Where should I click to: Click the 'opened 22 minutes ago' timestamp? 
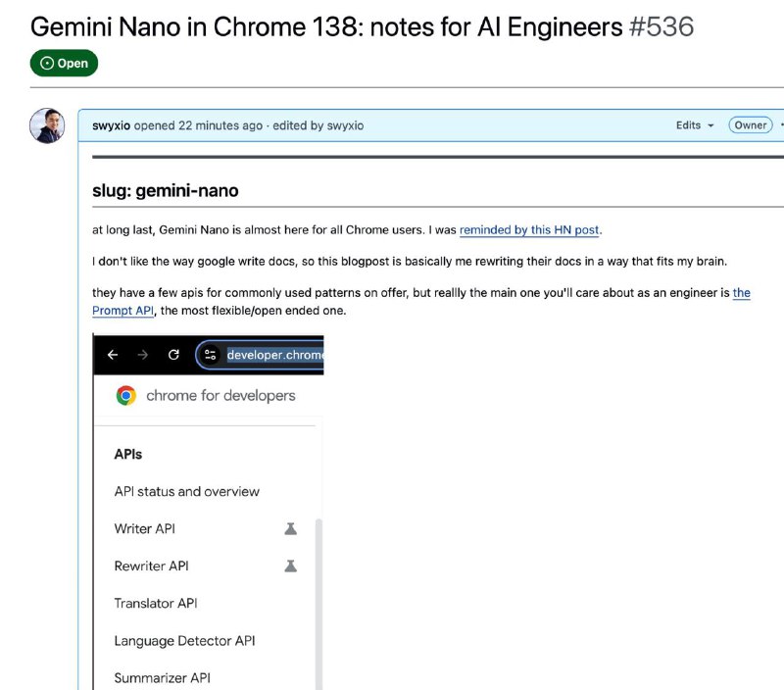[x=198, y=125]
